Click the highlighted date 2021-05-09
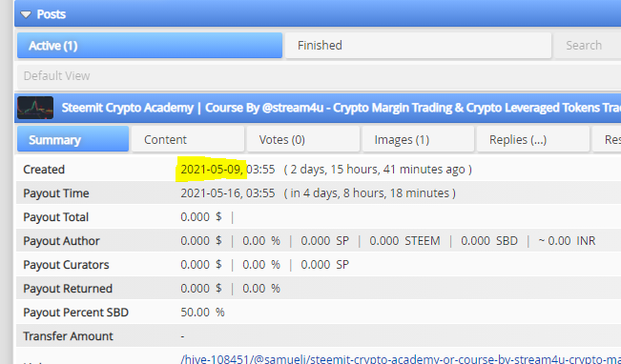The image size is (621, 364). (212, 170)
